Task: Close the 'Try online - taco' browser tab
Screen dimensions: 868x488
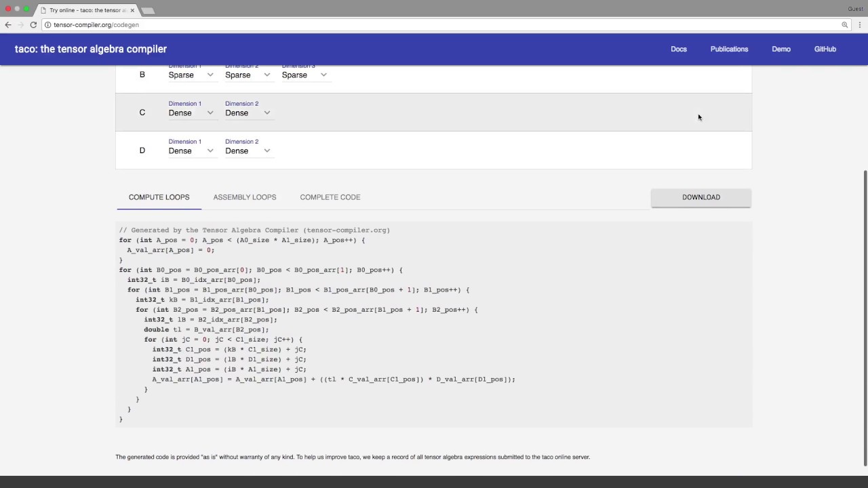Action: click(x=132, y=10)
